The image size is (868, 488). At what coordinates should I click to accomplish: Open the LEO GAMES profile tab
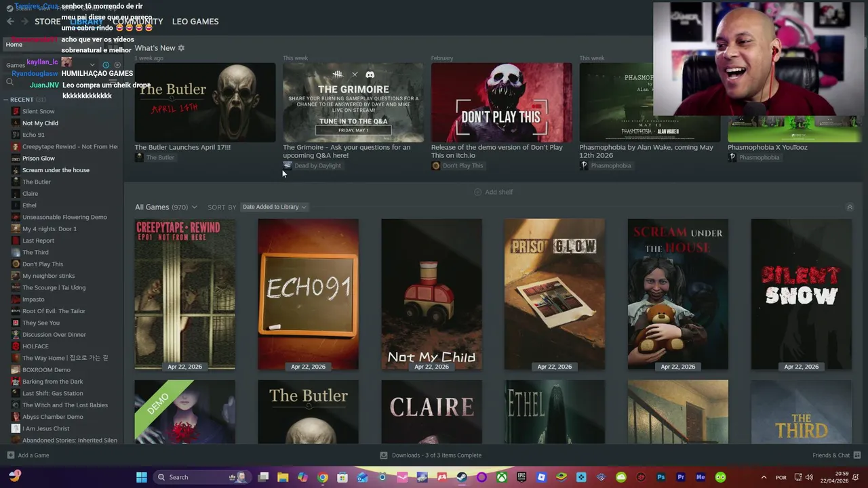(195, 22)
